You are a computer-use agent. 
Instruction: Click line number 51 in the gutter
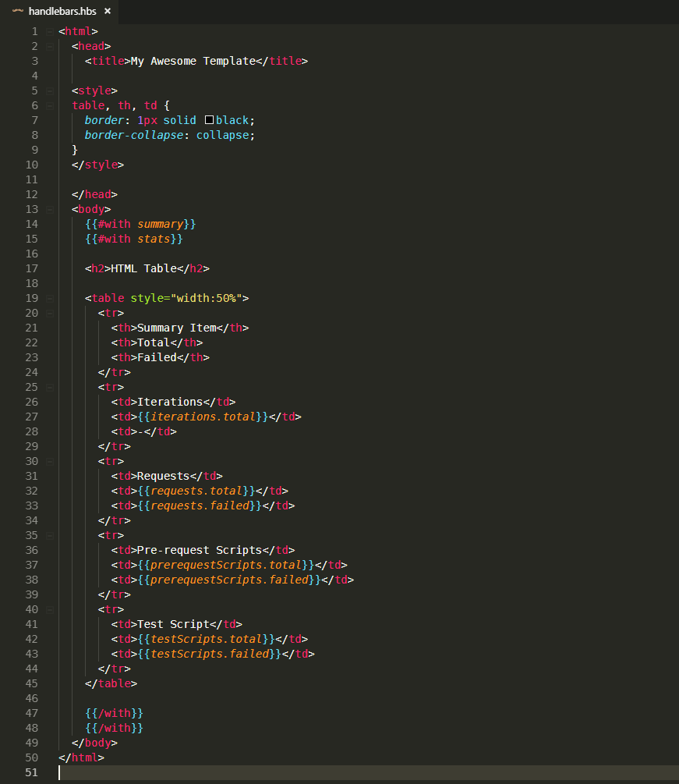31,772
